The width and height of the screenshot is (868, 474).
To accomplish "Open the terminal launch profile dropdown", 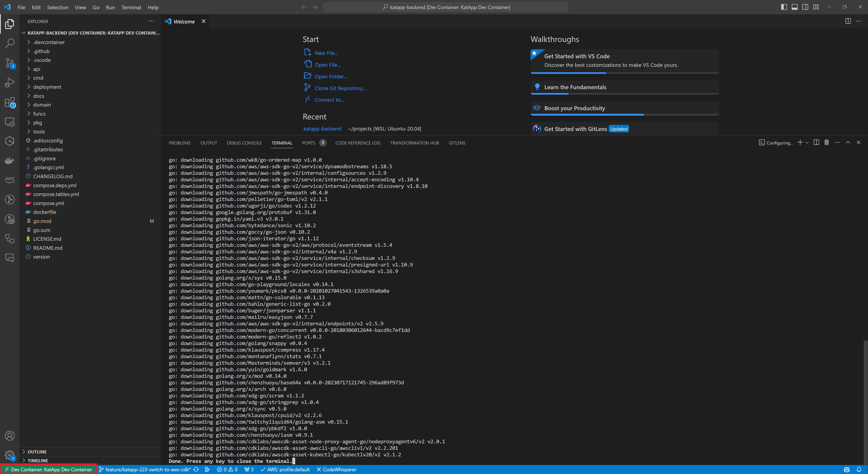I will (807, 142).
